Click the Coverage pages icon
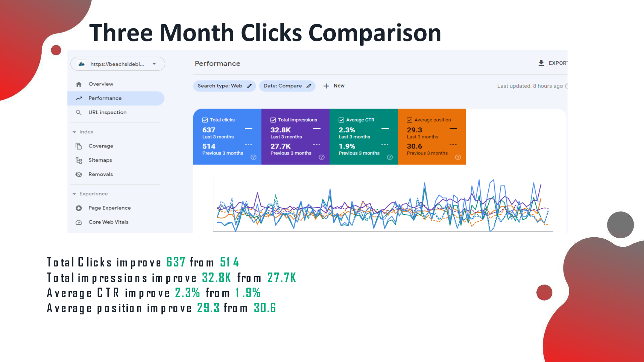Screen dimensions: 644x362 pyautogui.click(x=79, y=146)
